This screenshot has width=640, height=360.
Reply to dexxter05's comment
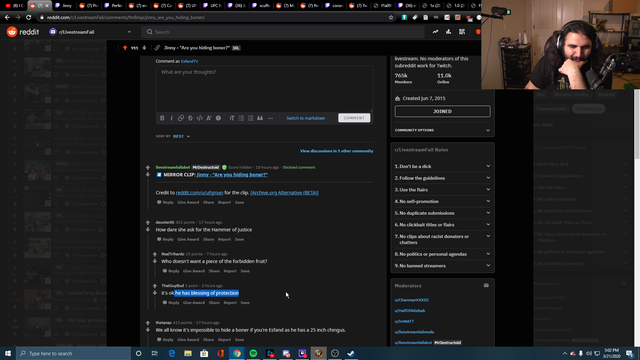tap(165, 239)
